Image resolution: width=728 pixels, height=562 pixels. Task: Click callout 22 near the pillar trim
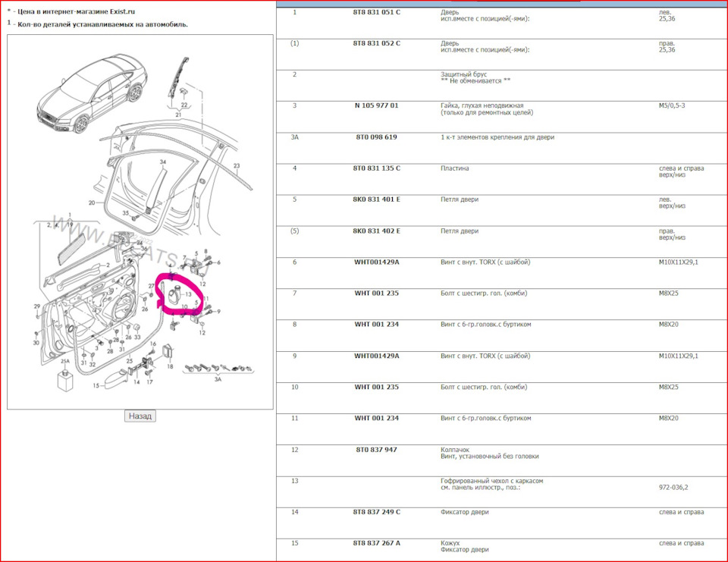click(183, 105)
